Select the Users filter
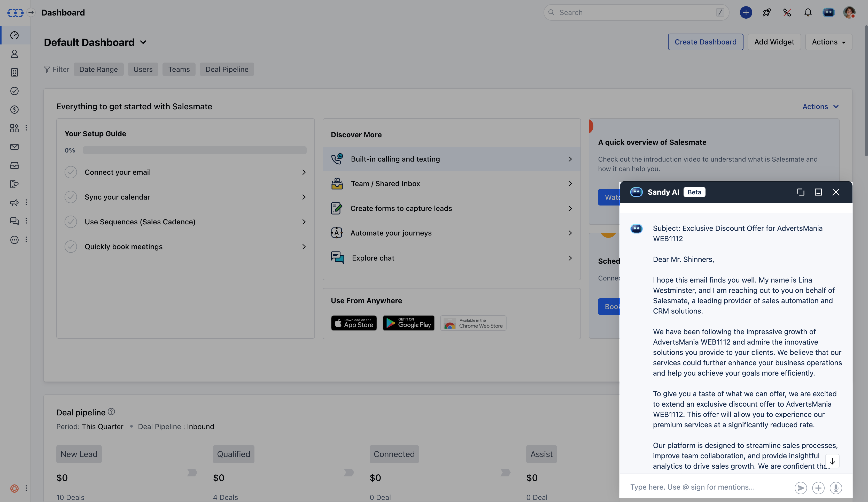 point(143,69)
